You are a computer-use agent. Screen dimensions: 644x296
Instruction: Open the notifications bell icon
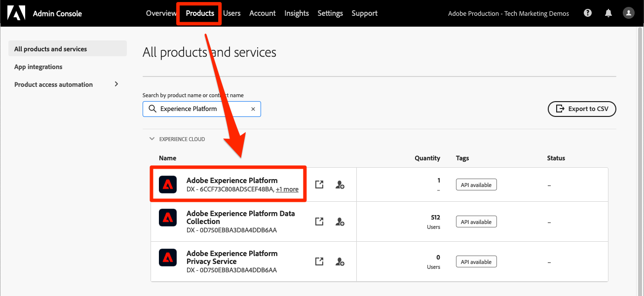click(608, 13)
